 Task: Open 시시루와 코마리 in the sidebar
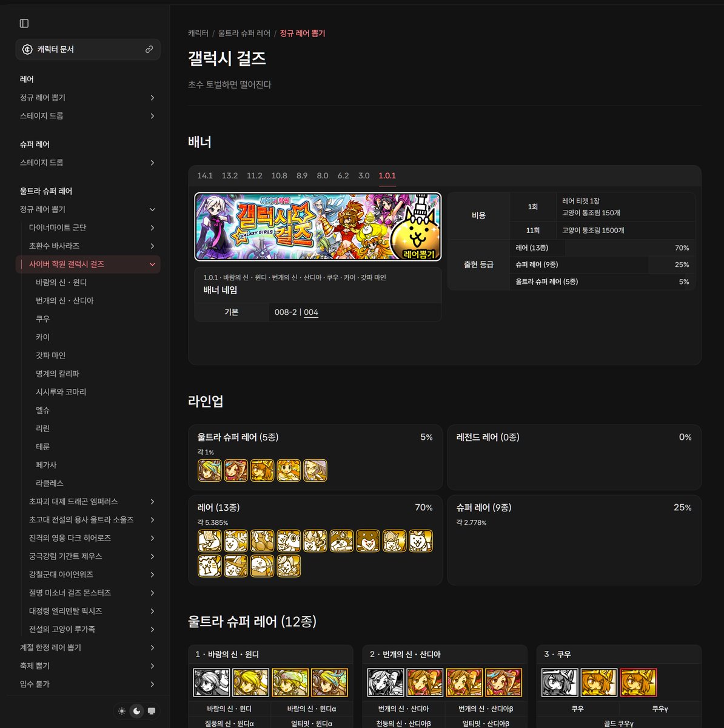coord(61,392)
